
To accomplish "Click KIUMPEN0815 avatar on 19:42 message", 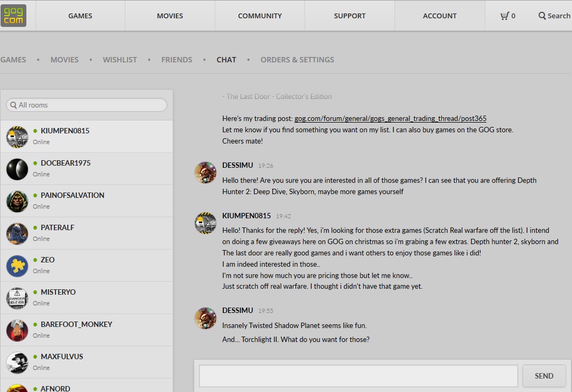I will pyautogui.click(x=206, y=223).
